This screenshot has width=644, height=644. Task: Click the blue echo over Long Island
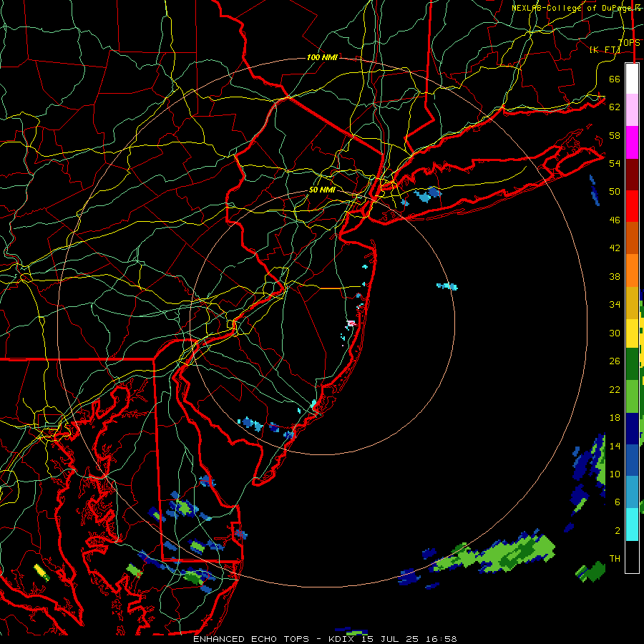(x=428, y=194)
